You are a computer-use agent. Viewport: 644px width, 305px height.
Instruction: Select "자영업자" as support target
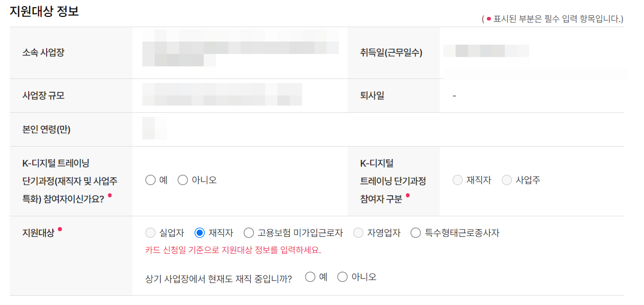coord(358,232)
